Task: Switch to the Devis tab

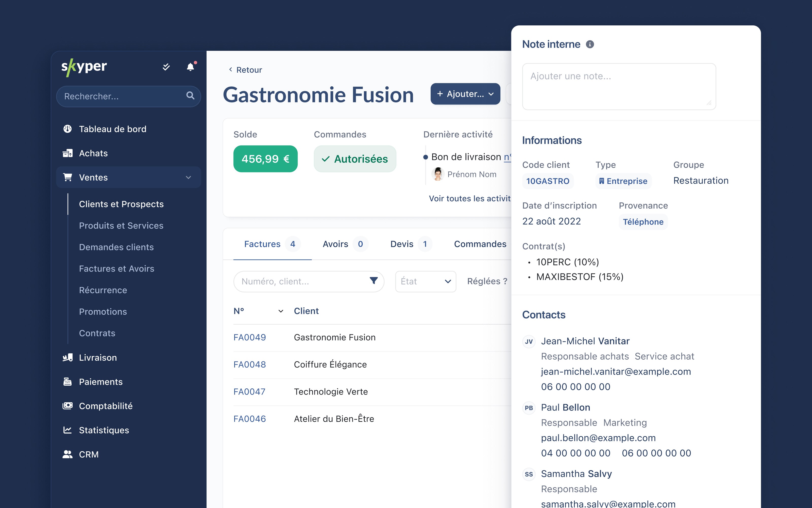Action: [x=411, y=244]
